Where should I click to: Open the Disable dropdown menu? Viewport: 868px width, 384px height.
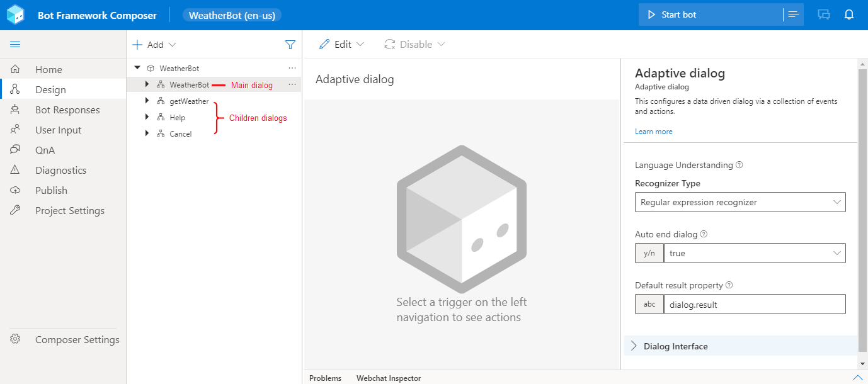click(x=415, y=44)
